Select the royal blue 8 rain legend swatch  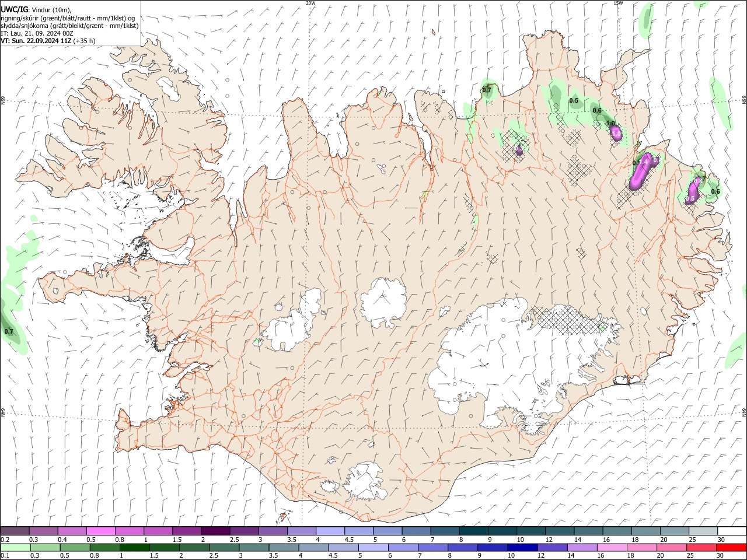click(463, 547)
